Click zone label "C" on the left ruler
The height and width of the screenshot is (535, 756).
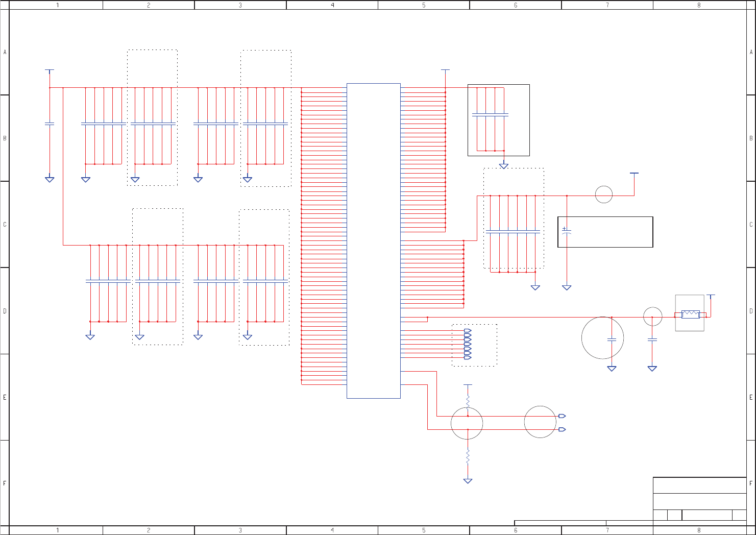coord(5,224)
